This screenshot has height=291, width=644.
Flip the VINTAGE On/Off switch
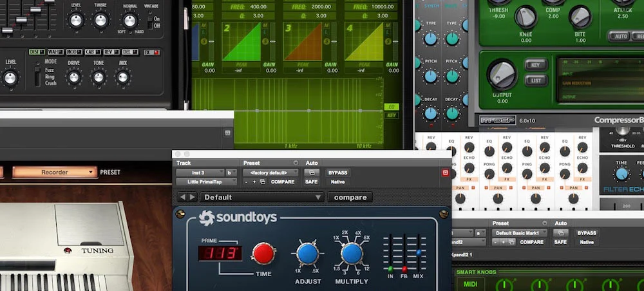pos(149,22)
